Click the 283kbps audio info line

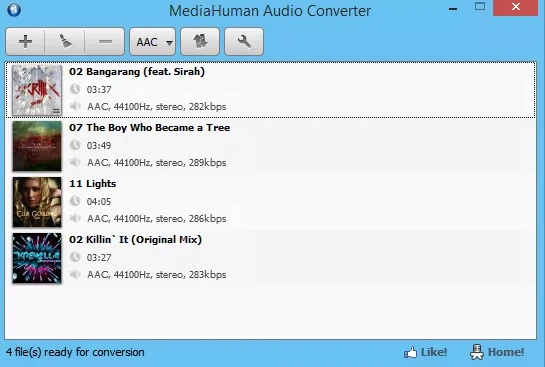click(x=157, y=274)
